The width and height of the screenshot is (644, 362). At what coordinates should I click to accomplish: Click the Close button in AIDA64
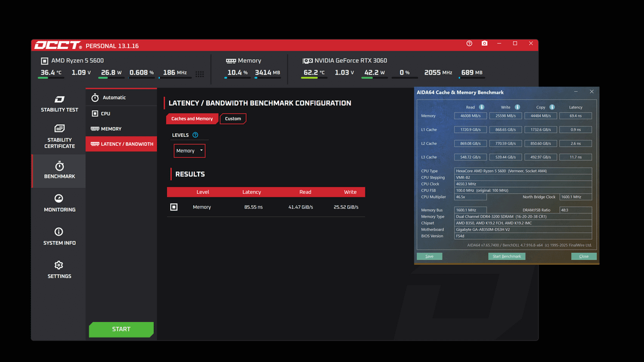584,256
